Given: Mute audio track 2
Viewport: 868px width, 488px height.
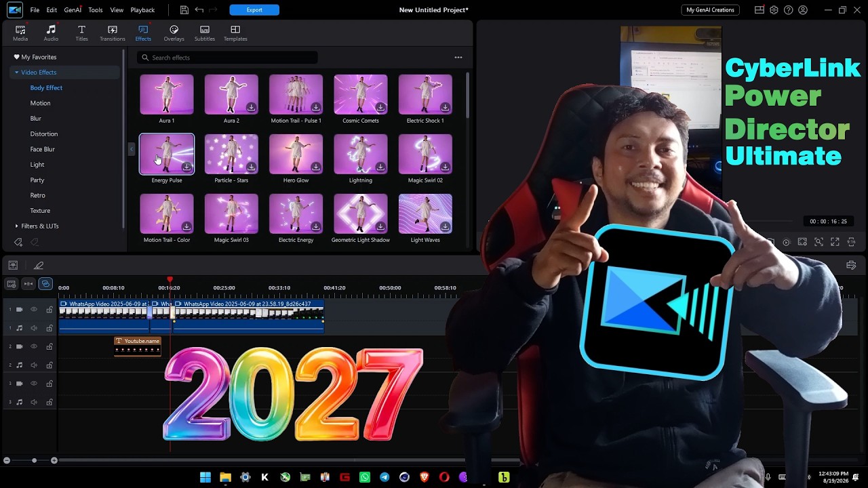Looking at the screenshot, I should pyautogui.click(x=34, y=365).
